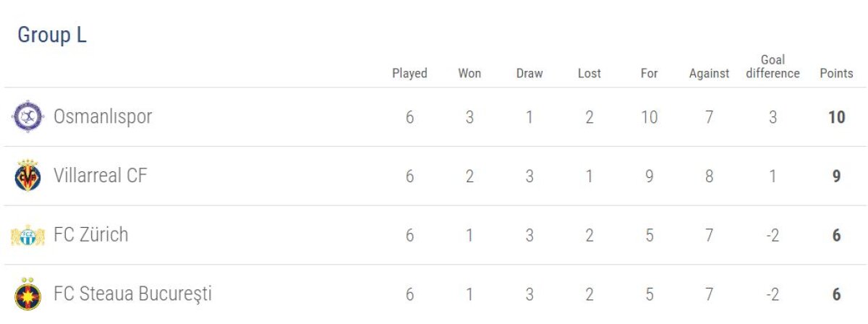The width and height of the screenshot is (868, 324).
Task: Click the Points column header
Action: pos(836,73)
